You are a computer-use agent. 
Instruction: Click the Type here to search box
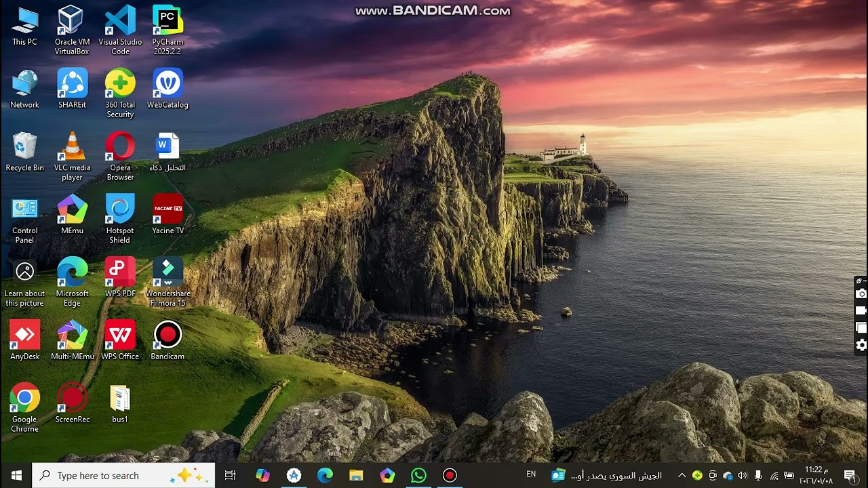(x=123, y=475)
